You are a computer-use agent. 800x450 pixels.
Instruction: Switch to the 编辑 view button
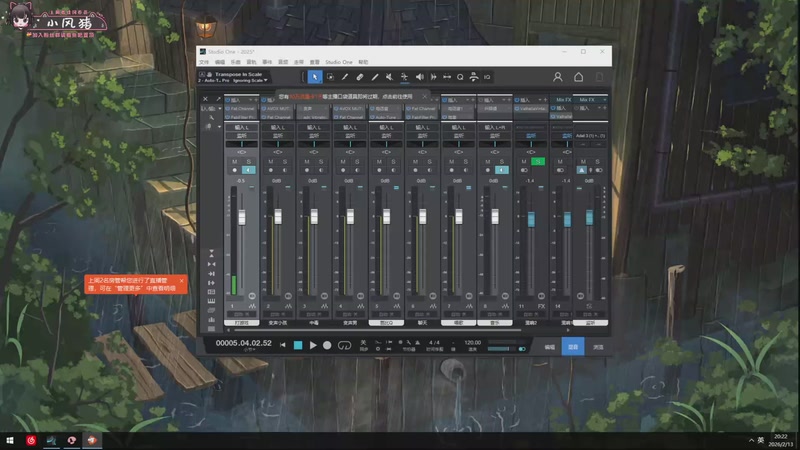pos(549,346)
